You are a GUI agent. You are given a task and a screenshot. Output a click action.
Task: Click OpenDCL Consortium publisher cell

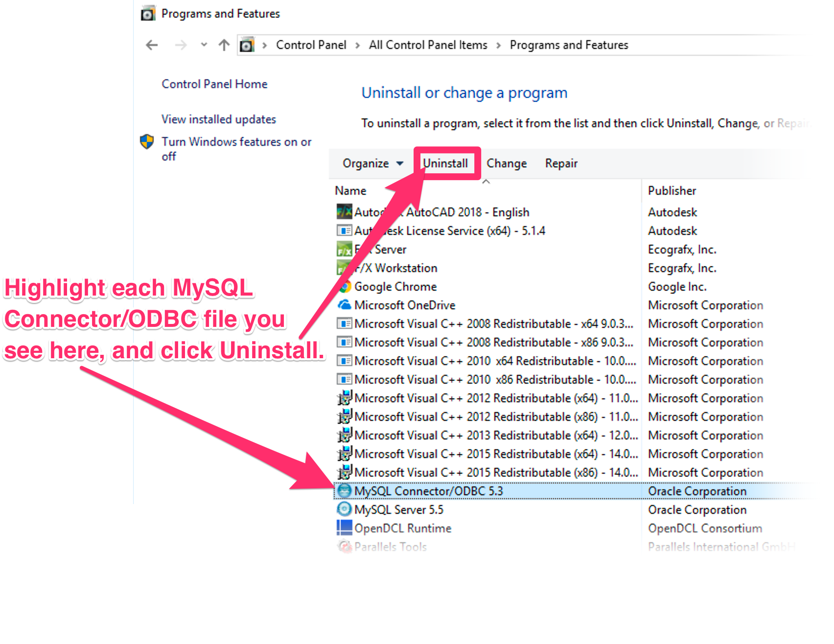[705, 529]
